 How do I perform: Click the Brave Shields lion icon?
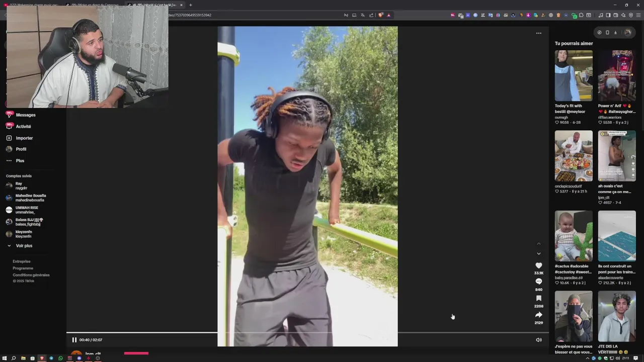click(381, 15)
